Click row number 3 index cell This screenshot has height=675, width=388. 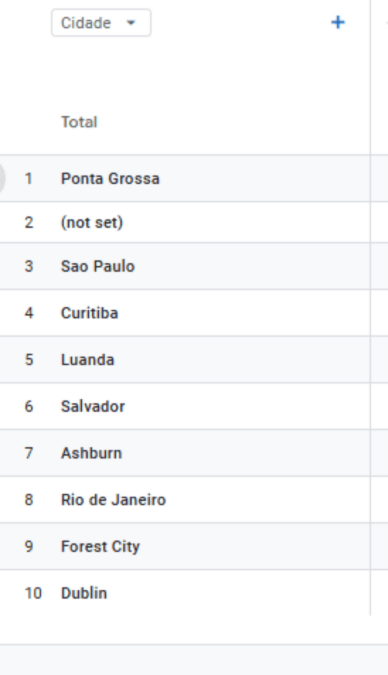(x=29, y=266)
